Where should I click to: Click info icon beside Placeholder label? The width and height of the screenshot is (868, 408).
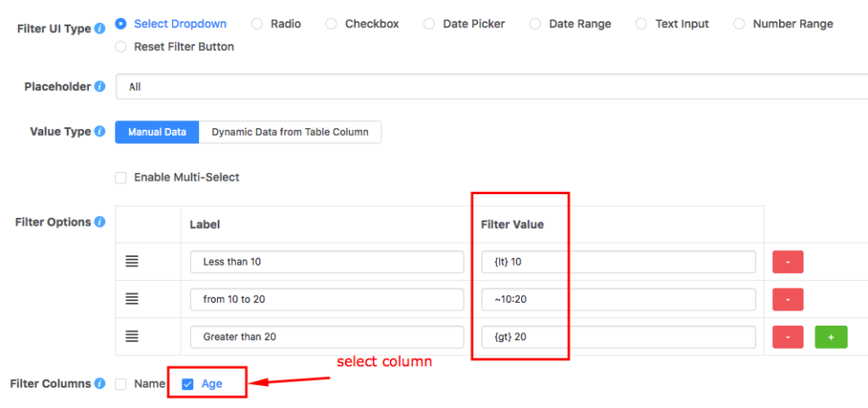click(x=100, y=87)
